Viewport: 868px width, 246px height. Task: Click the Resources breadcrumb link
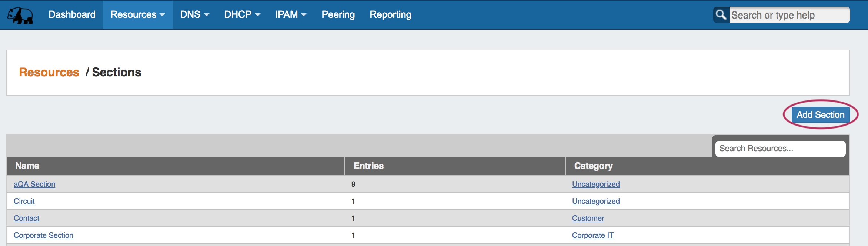coord(49,72)
